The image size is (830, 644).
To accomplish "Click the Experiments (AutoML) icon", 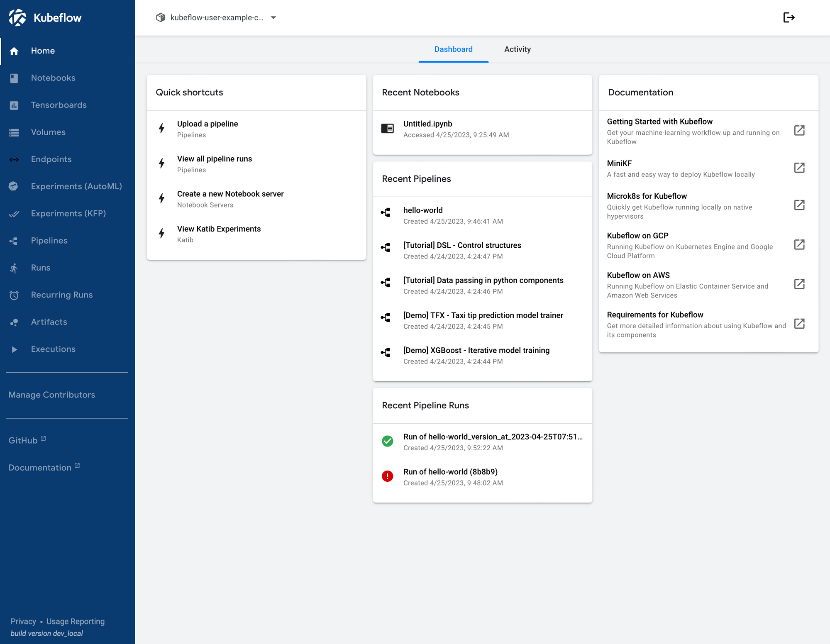I will 13,186.
